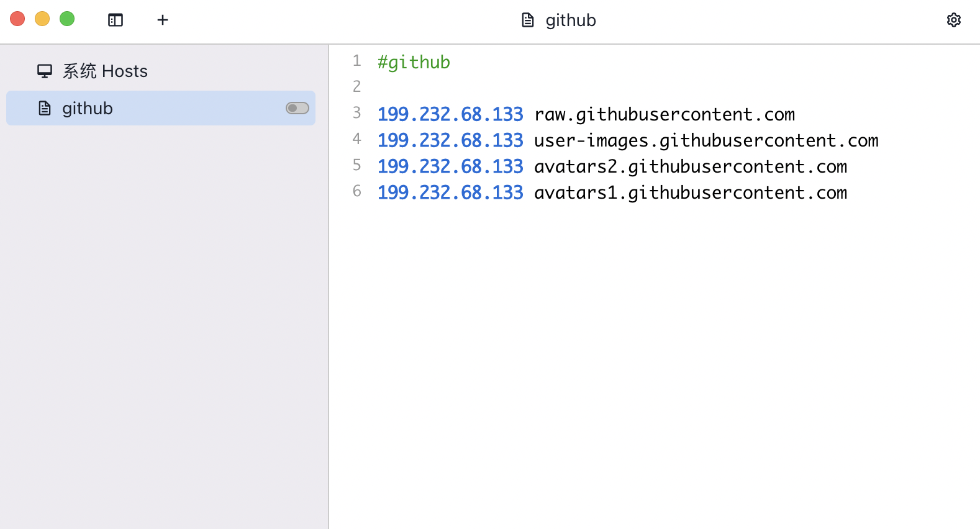This screenshot has height=529, width=980.
Task: Click the IP address on line 6
Action: [x=450, y=192]
